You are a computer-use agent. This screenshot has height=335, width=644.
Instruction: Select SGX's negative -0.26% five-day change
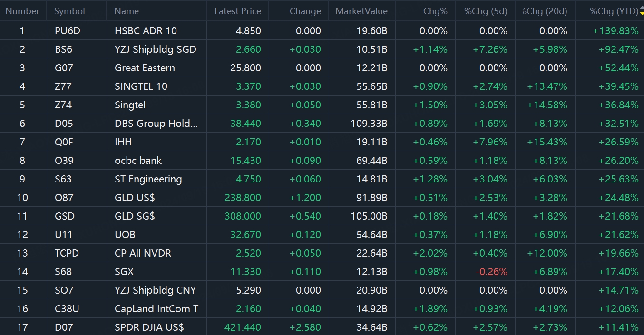pyautogui.click(x=491, y=272)
